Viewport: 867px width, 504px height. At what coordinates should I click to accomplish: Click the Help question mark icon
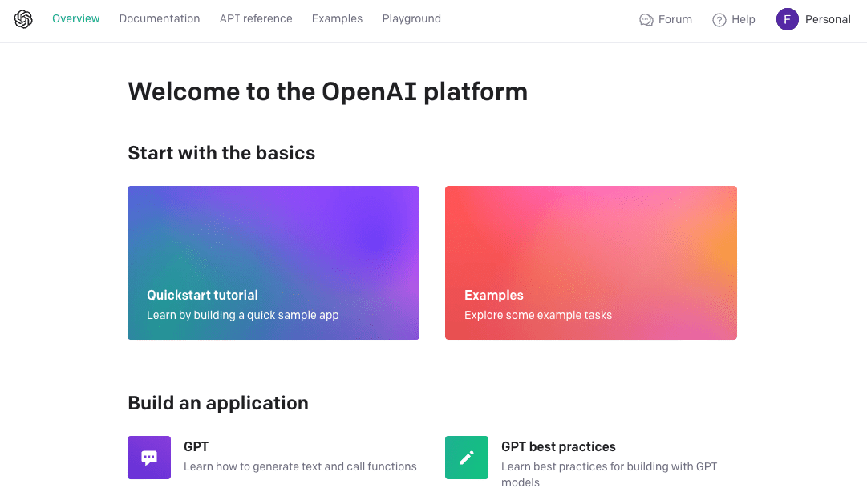[719, 20]
